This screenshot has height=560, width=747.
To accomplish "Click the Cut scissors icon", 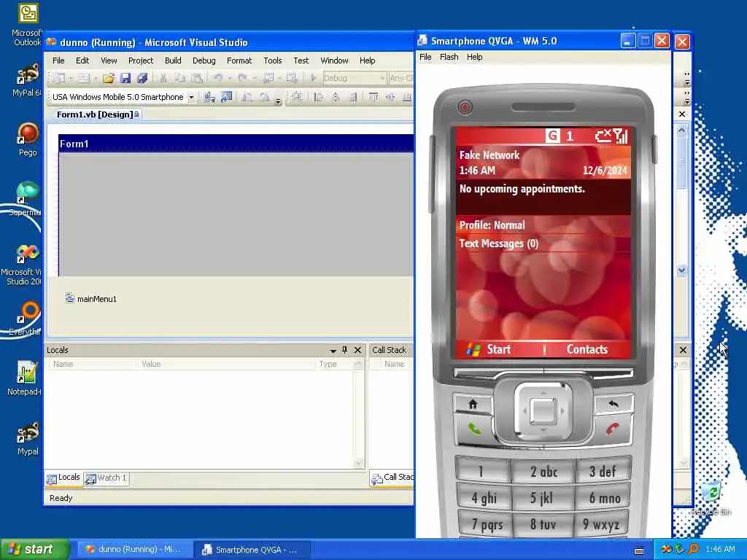I will point(163,77).
